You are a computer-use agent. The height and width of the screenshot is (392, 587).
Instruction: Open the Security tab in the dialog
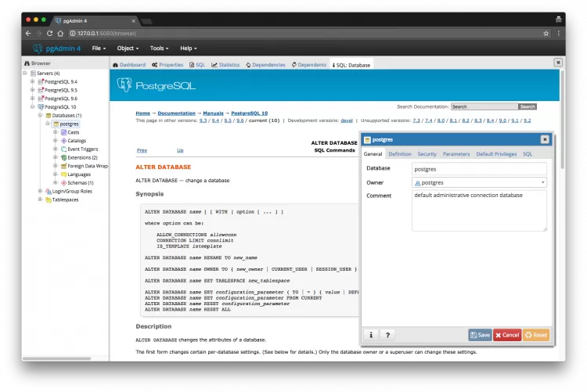427,154
